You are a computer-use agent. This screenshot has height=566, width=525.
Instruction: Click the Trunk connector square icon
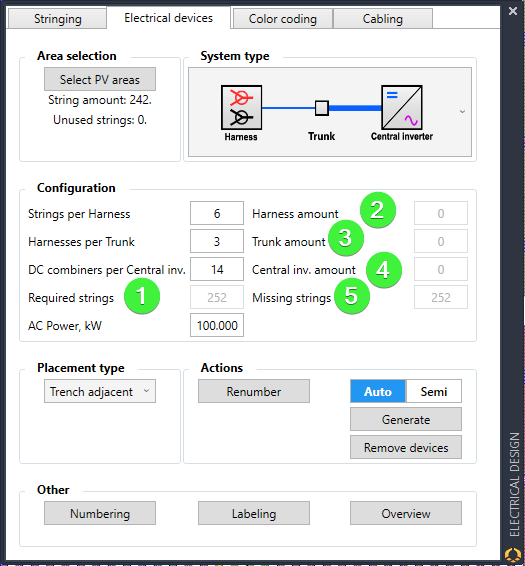pyautogui.click(x=321, y=108)
